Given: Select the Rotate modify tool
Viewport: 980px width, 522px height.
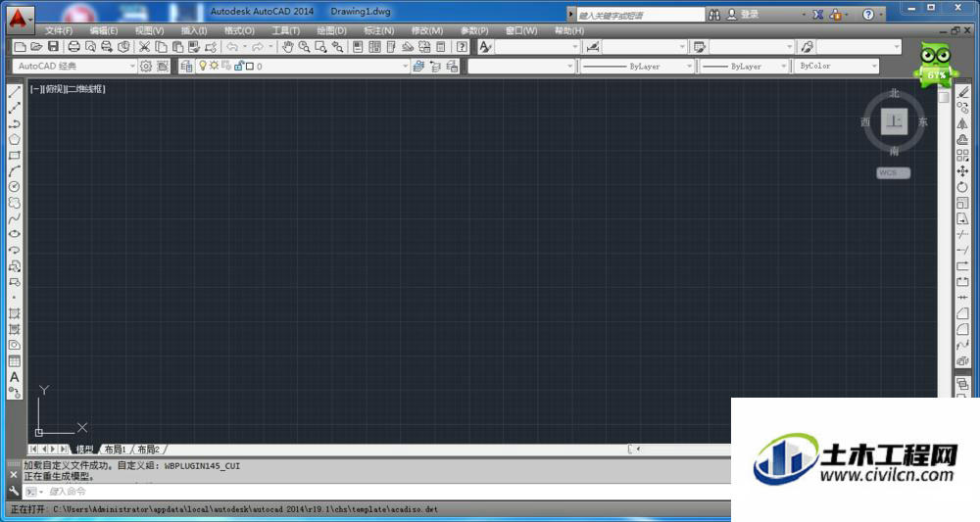Looking at the screenshot, I should [x=962, y=187].
